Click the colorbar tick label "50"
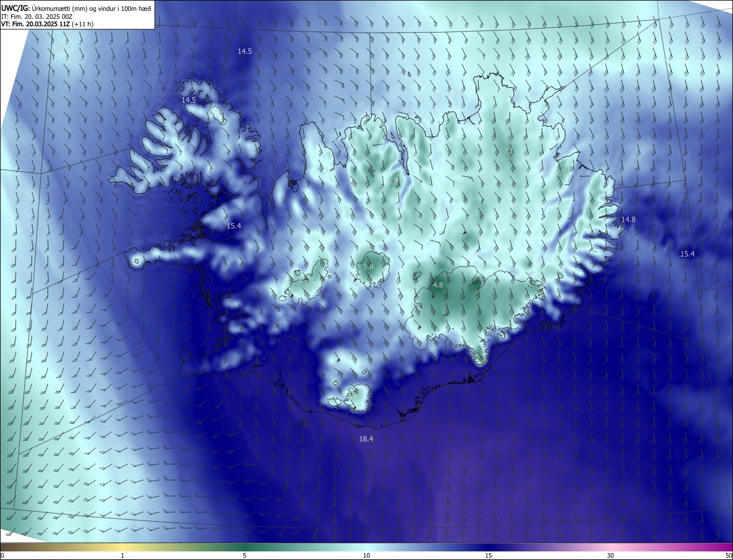The width and height of the screenshot is (733, 560). click(728, 555)
